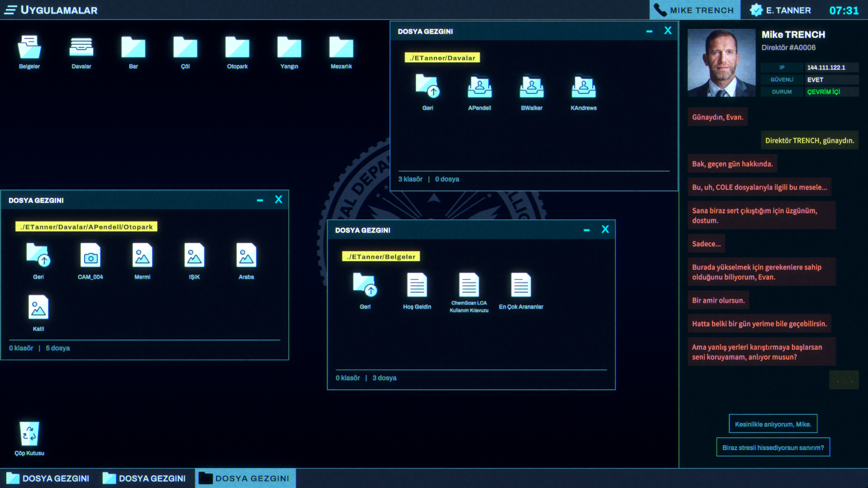This screenshot has height=488, width=868.
Task: Open the Mermi image file
Action: click(x=142, y=256)
